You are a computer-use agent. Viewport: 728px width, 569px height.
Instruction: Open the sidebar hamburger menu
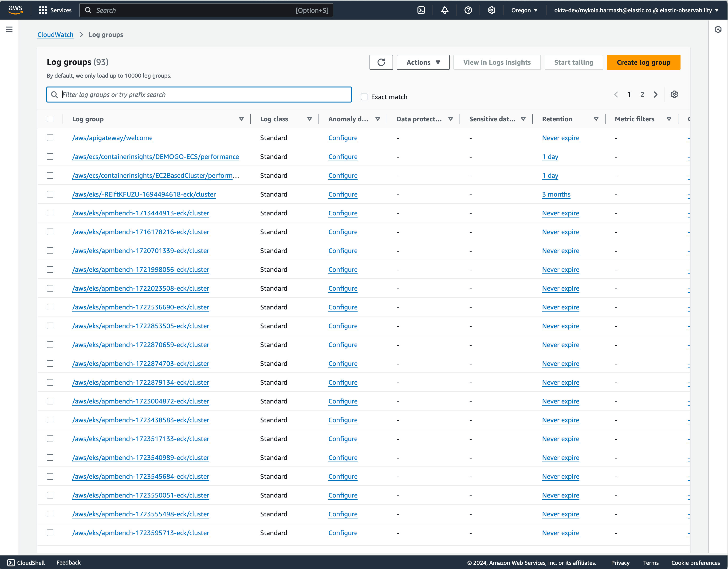point(9,29)
